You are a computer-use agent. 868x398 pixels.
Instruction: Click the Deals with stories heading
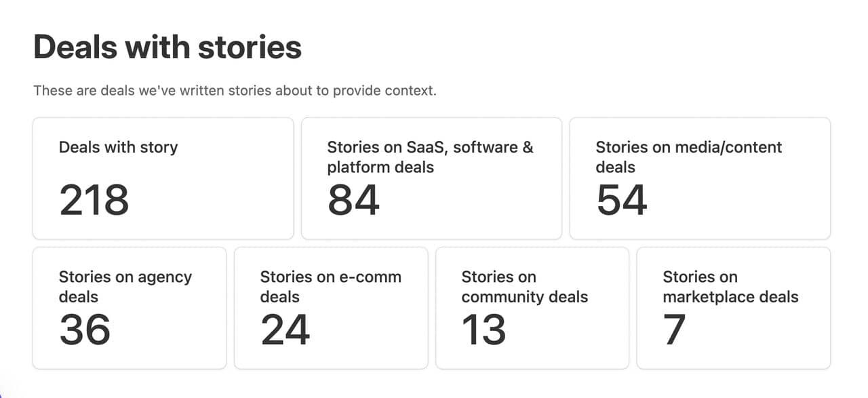click(x=167, y=48)
